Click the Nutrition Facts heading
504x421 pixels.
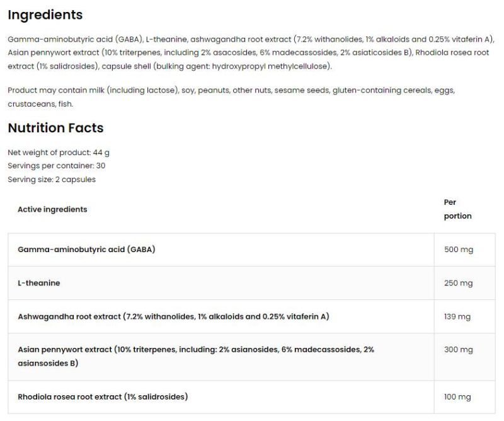pos(55,128)
